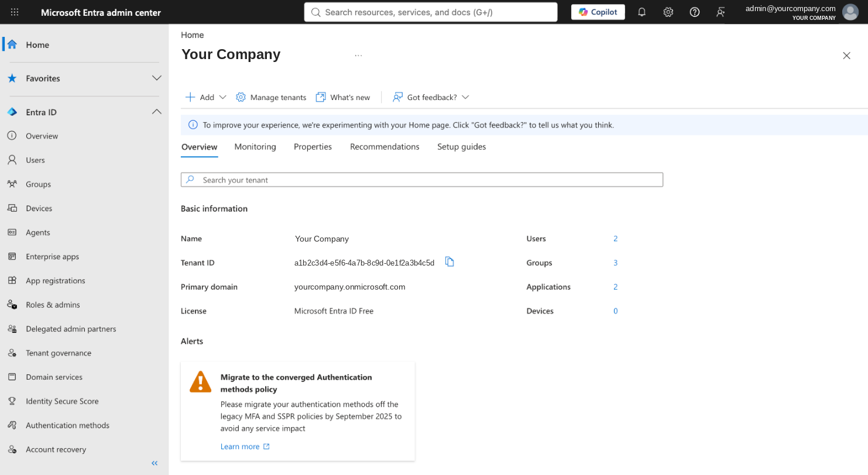Viewport: 868px width, 475px height.
Task: Open What's new
Action: [x=343, y=97]
